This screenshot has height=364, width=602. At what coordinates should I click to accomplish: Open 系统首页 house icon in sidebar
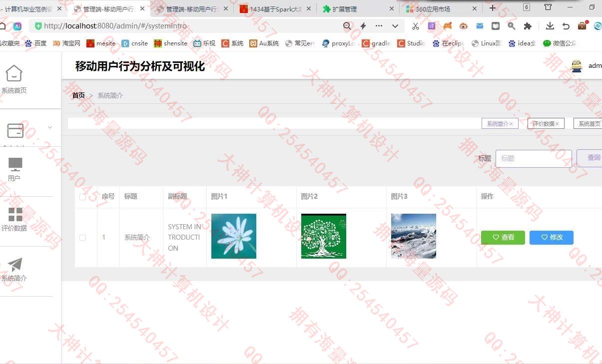tap(14, 73)
